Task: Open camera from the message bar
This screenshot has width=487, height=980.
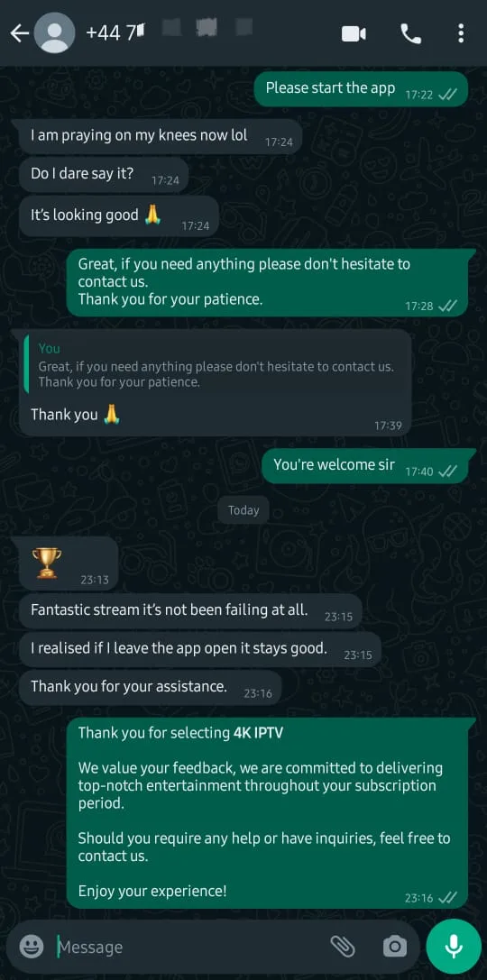Action: 394,947
